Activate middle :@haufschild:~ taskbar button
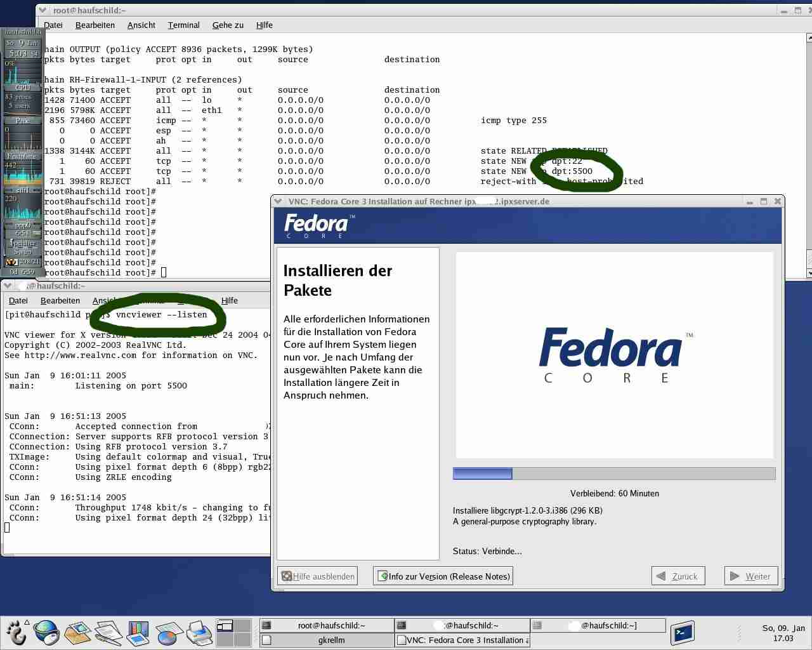Image resolution: width=812 pixels, height=650 pixels. point(462,625)
